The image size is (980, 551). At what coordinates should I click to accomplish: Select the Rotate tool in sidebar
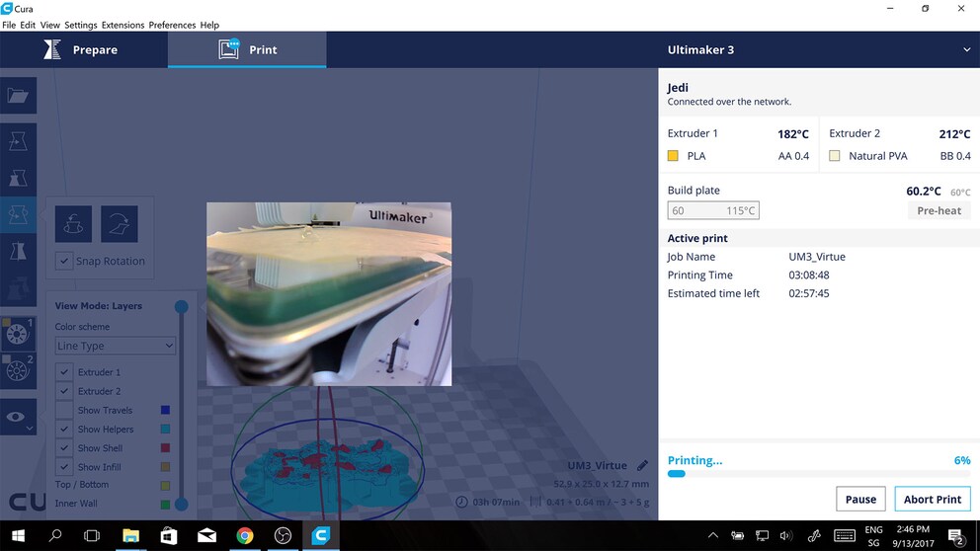coord(18,215)
